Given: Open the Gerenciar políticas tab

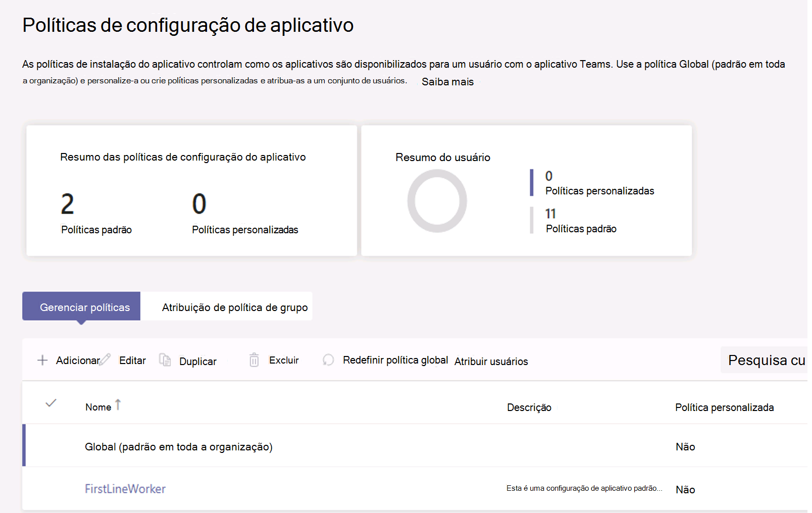Looking at the screenshot, I should [81, 306].
